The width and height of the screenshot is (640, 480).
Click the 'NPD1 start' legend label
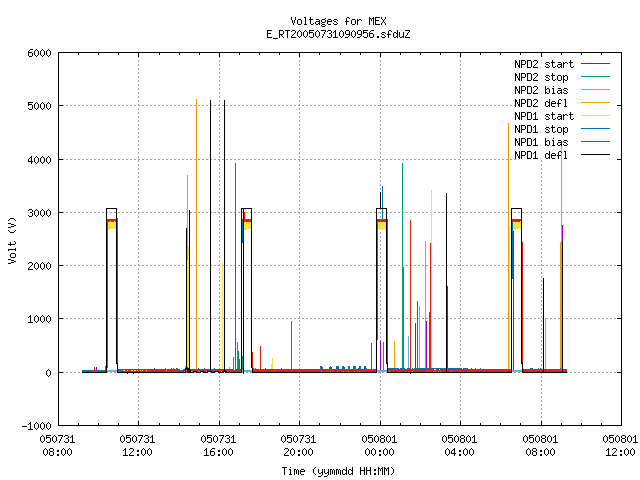pyautogui.click(x=544, y=116)
